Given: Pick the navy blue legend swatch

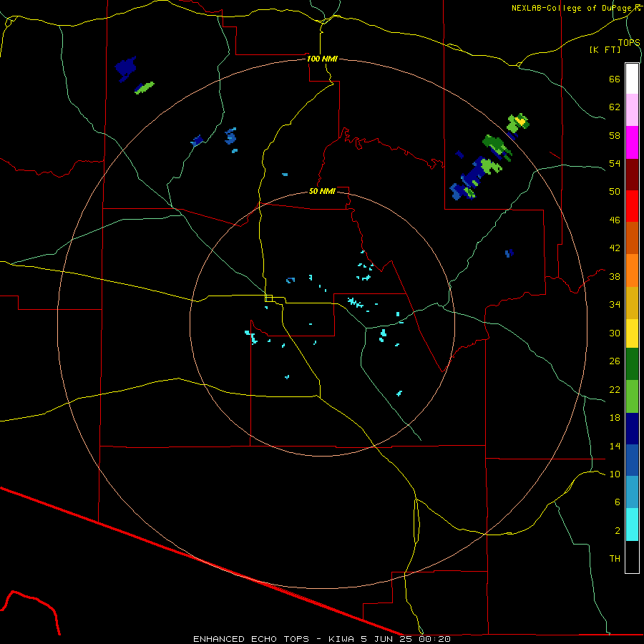Looking at the screenshot, I should tap(632, 429).
